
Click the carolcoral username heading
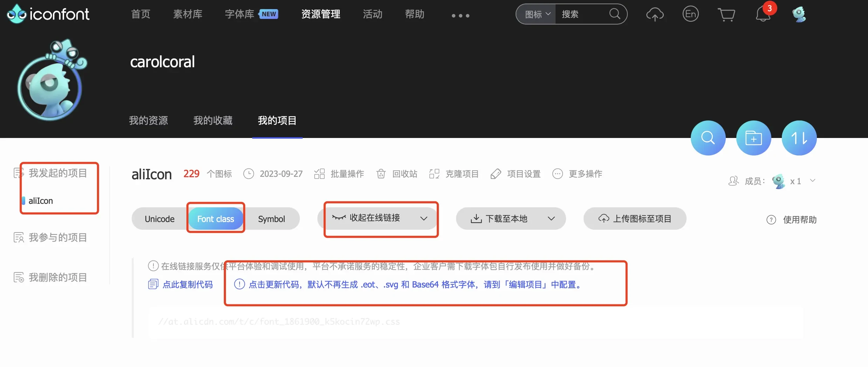point(163,62)
